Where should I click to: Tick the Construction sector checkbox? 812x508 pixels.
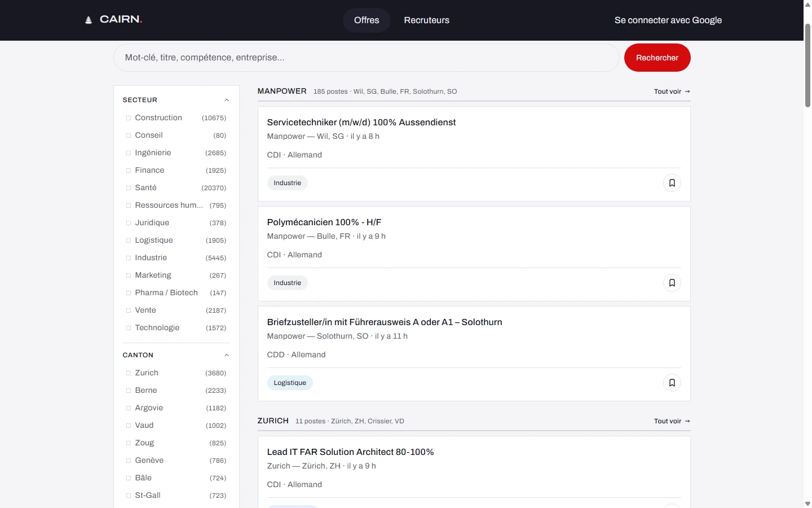[x=129, y=118]
